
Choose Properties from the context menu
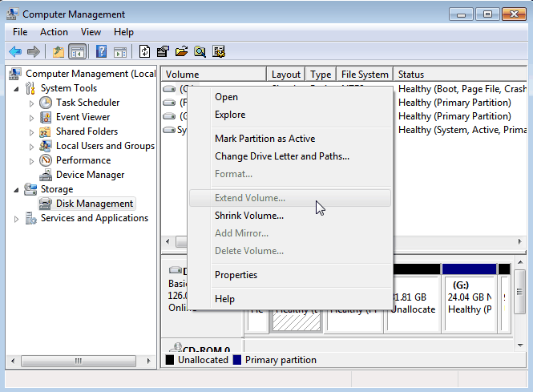coord(290,275)
